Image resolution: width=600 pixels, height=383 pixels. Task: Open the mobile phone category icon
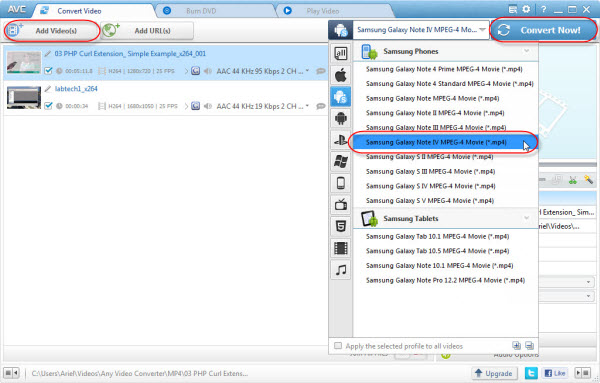[x=341, y=183]
